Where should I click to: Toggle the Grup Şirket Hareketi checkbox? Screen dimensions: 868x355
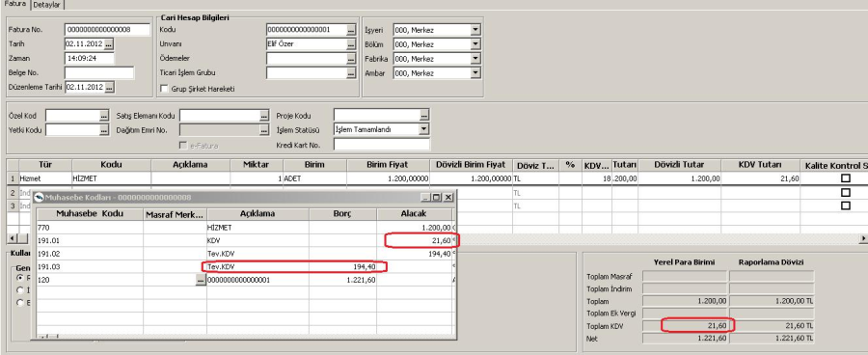pos(164,89)
